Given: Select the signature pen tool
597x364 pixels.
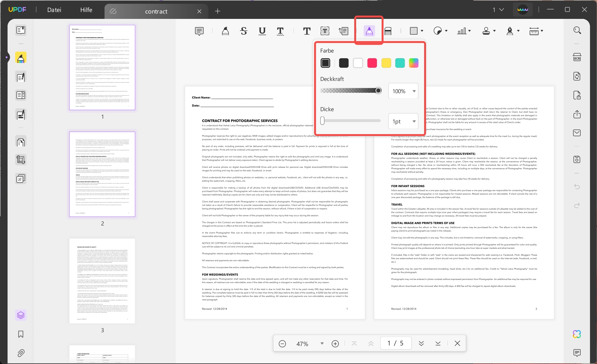Looking at the screenshot, I should 510,31.
